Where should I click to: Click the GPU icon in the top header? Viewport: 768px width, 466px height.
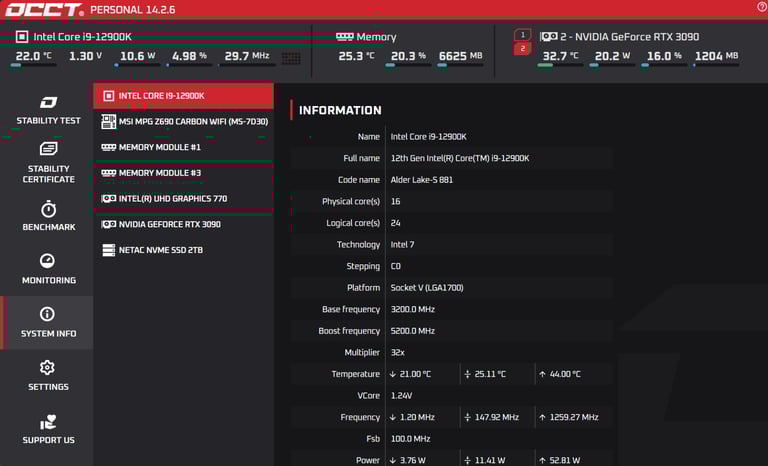(549, 37)
